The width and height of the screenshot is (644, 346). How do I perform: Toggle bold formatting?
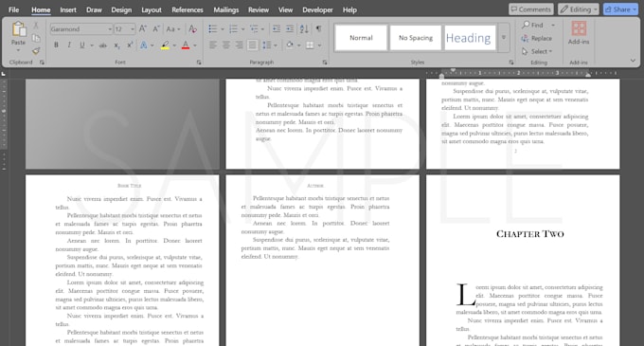pyautogui.click(x=56, y=46)
